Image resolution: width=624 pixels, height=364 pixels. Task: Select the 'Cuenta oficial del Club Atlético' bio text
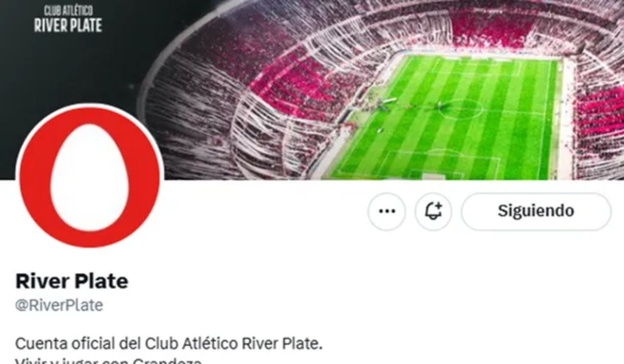coord(127,344)
